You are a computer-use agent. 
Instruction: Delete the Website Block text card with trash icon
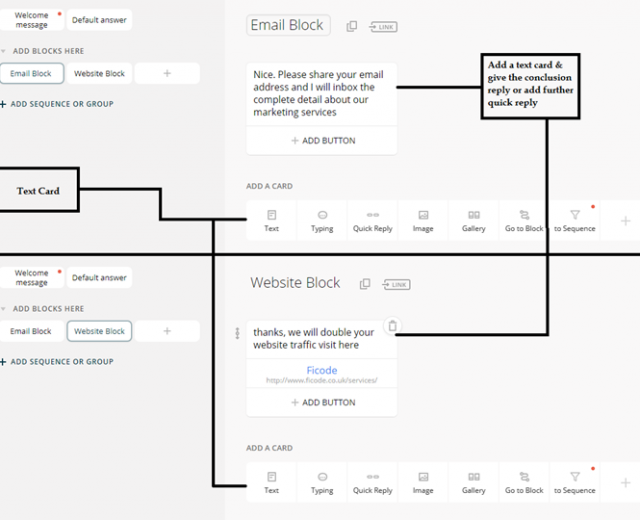[393, 325]
